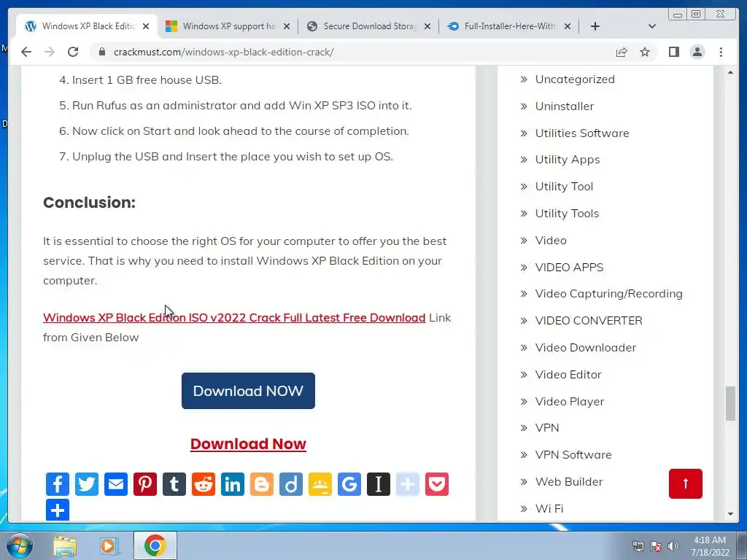Share on LinkedIn via its icon
The image size is (747, 560).
pos(233,484)
